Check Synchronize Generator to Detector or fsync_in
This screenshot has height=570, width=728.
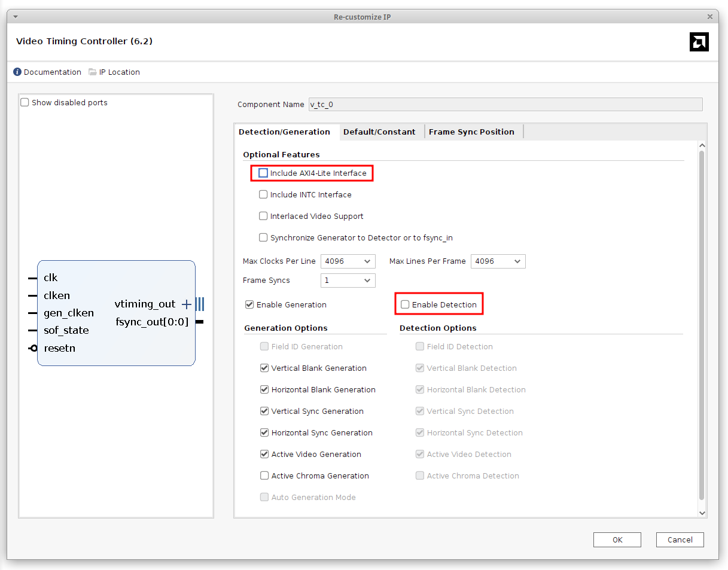[263, 237]
